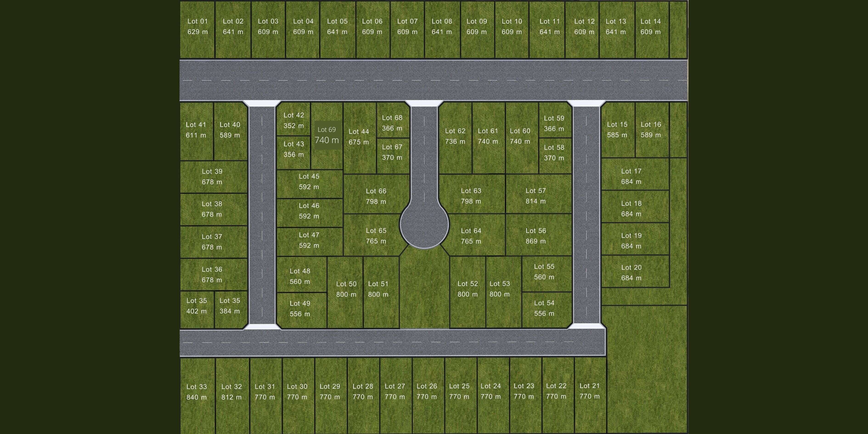Click Lot 39 with 678 m area
Image resolution: width=868 pixels, height=434 pixels.
pyautogui.click(x=212, y=177)
